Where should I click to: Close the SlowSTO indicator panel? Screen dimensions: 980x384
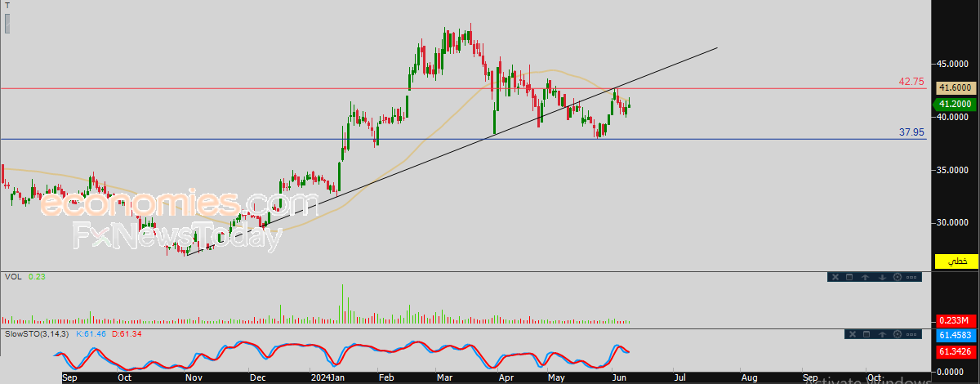coord(851,334)
